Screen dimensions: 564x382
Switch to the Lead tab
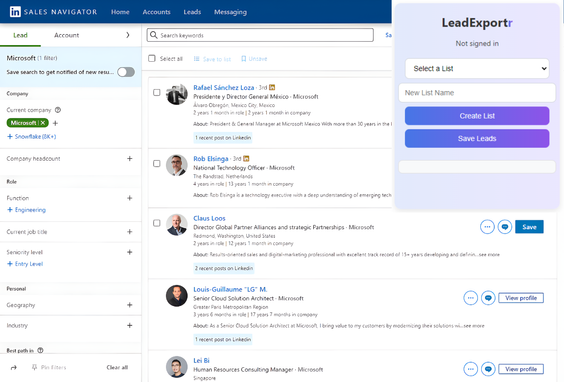[21, 35]
